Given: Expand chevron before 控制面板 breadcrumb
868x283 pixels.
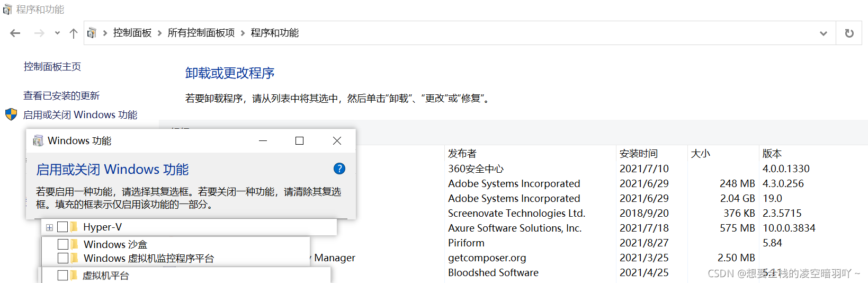Looking at the screenshot, I should coord(105,33).
